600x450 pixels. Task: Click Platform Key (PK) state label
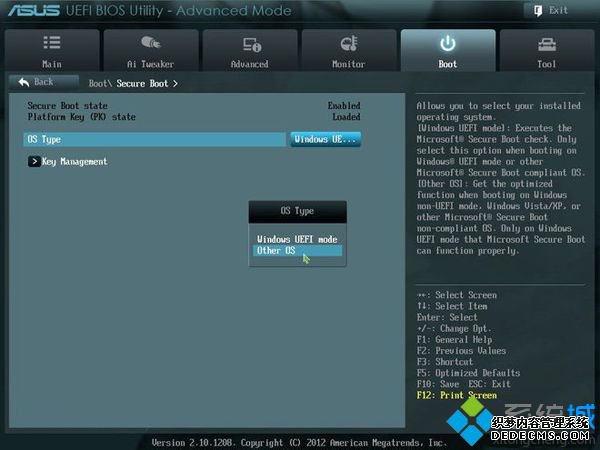click(82, 117)
